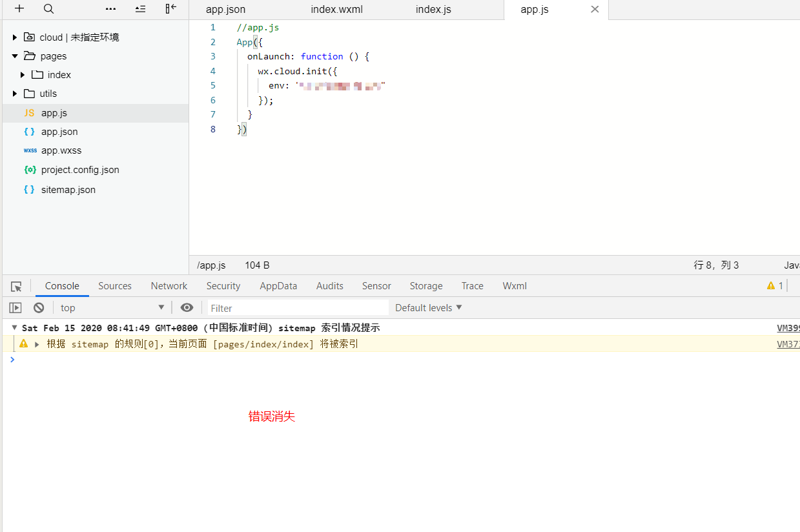Select app.wxss in the file list

58,150
